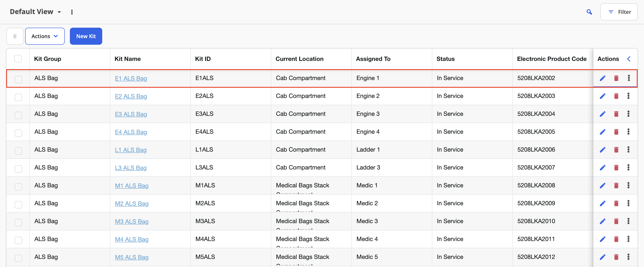The height and width of the screenshot is (267, 644).
Task: Create a New Kit
Action: click(86, 36)
